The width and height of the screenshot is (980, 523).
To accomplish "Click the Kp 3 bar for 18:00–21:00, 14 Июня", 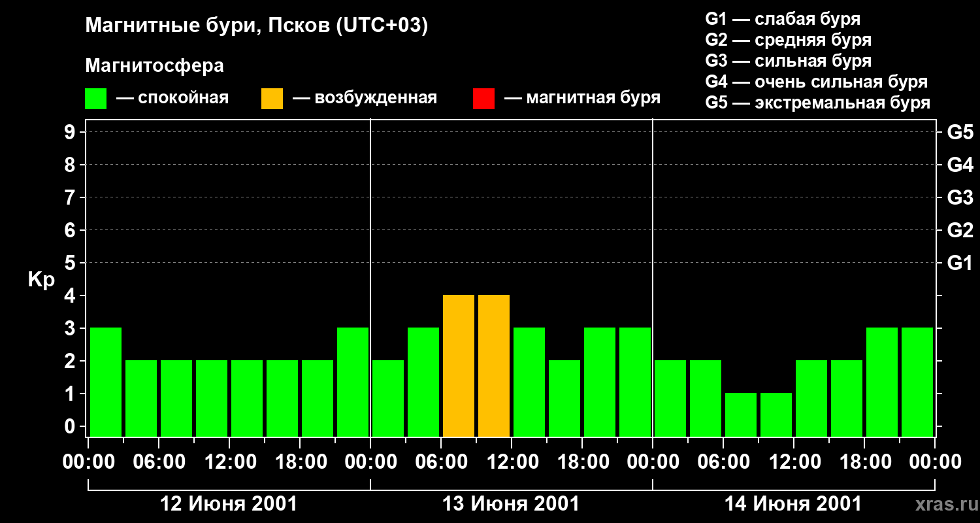I will click(882, 382).
